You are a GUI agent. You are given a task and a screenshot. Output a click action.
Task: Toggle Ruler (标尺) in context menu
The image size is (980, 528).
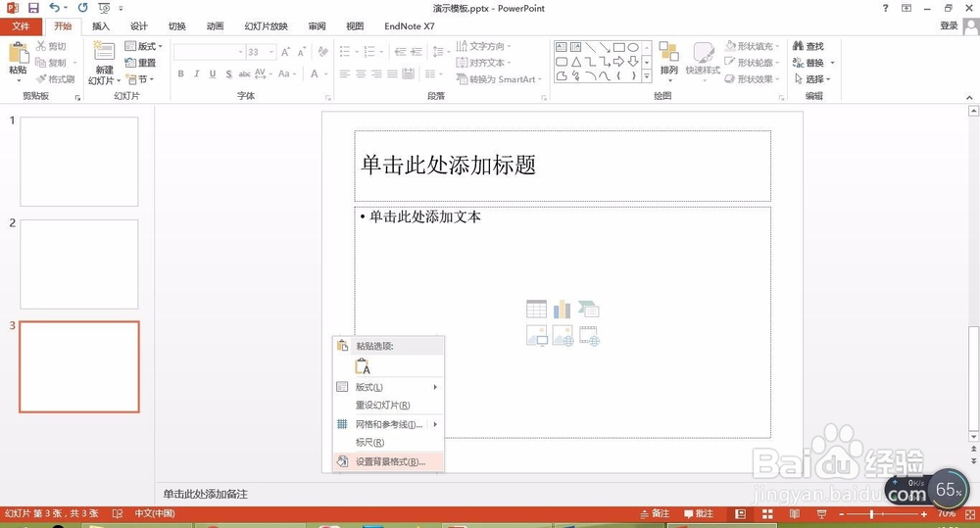(389, 443)
